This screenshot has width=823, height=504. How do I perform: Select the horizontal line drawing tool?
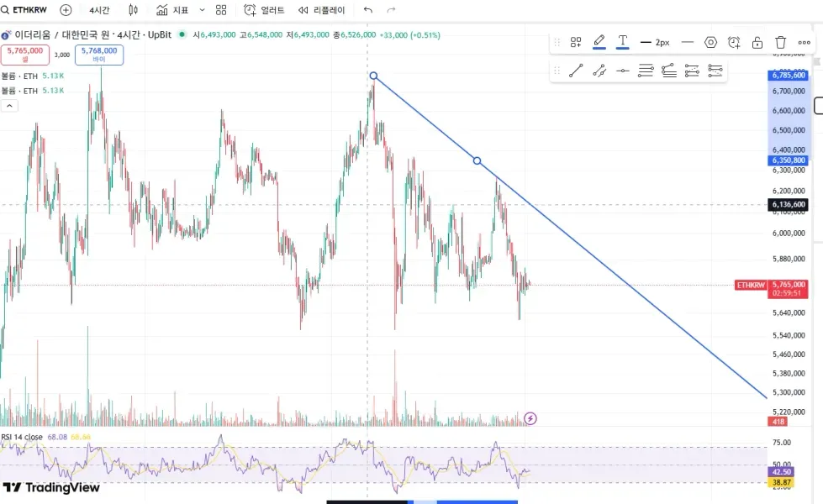click(622, 71)
